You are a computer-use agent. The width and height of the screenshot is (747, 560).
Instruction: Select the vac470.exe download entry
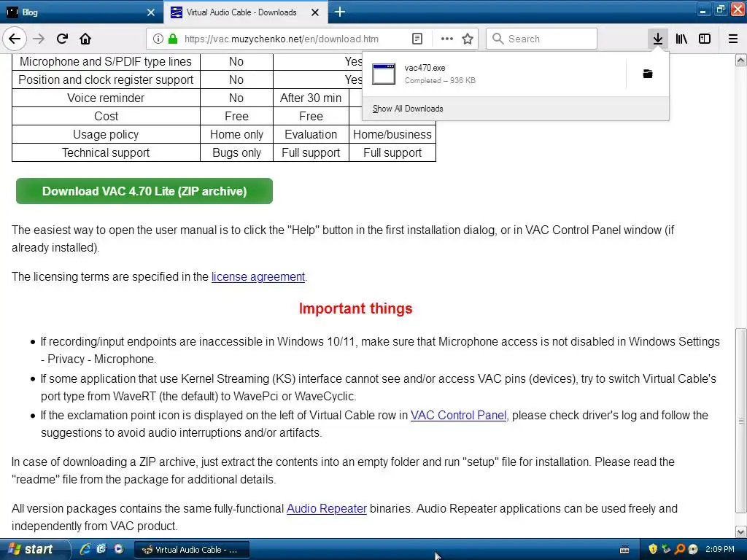(494, 74)
